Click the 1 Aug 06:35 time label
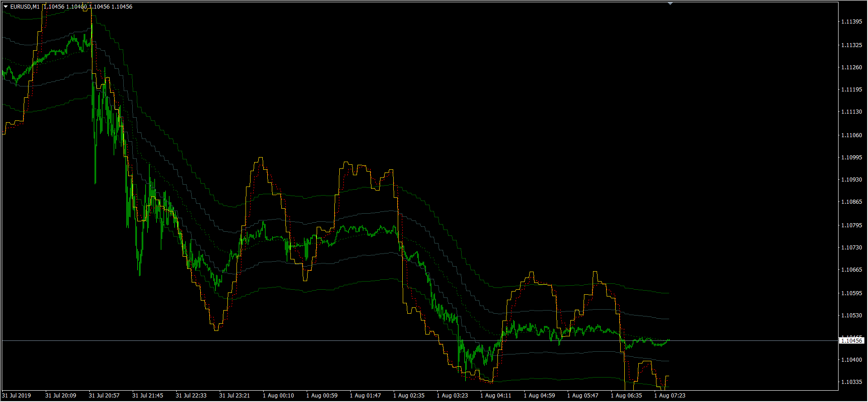 pyautogui.click(x=627, y=396)
